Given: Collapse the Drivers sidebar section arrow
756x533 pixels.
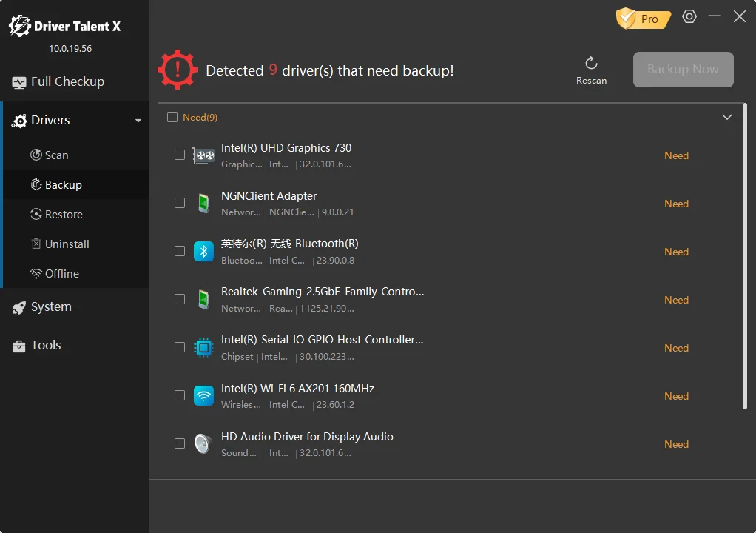Looking at the screenshot, I should click(138, 121).
